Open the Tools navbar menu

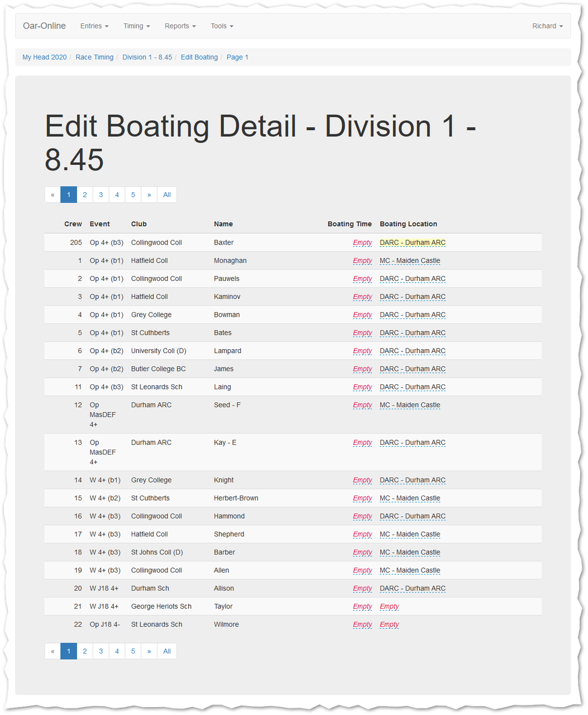(x=222, y=26)
